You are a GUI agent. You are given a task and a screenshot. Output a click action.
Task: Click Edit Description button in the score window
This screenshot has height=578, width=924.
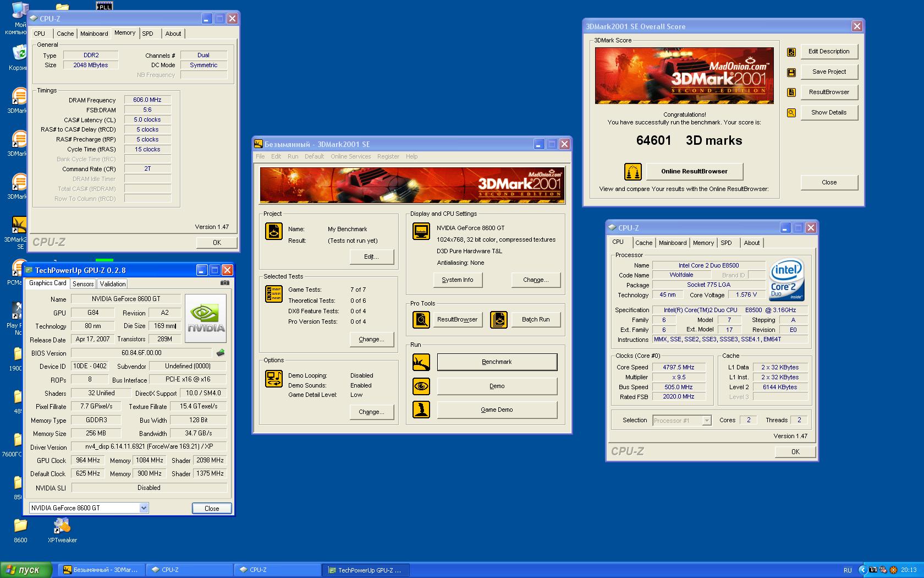(x=829, y=51)
